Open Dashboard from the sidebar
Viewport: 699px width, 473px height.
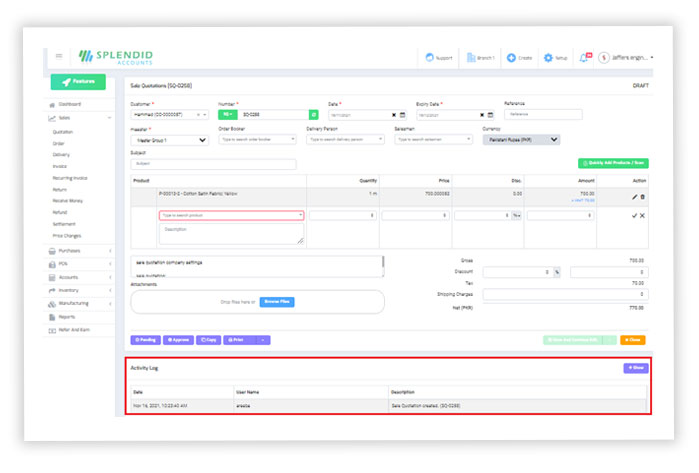(x=69, y=104)
